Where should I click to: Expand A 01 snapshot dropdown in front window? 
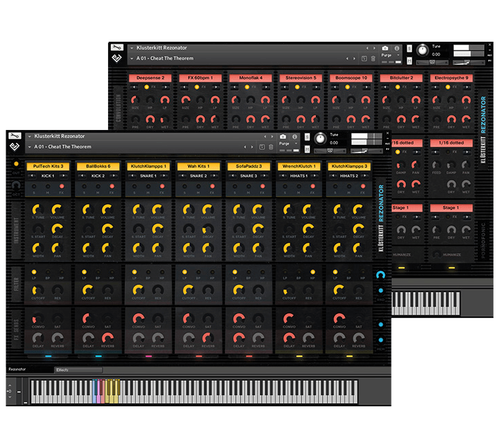29,147
